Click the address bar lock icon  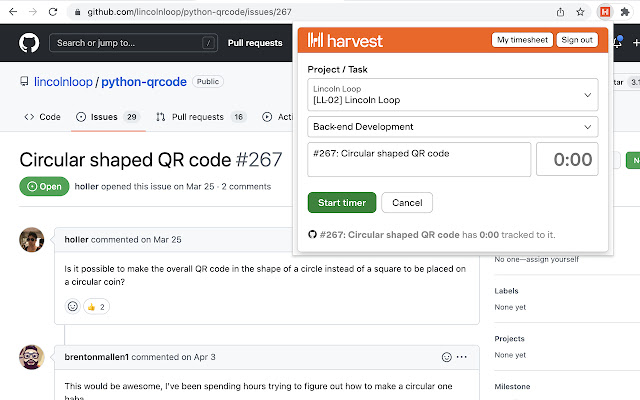(x=77, y=12)
